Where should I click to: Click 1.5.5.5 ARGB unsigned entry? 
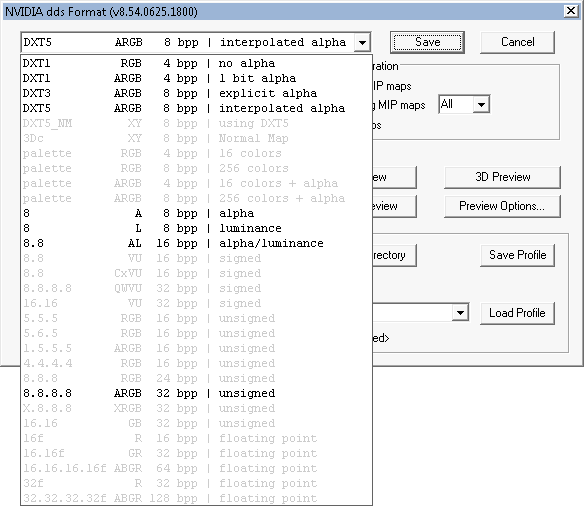click(x=197, y=348)
